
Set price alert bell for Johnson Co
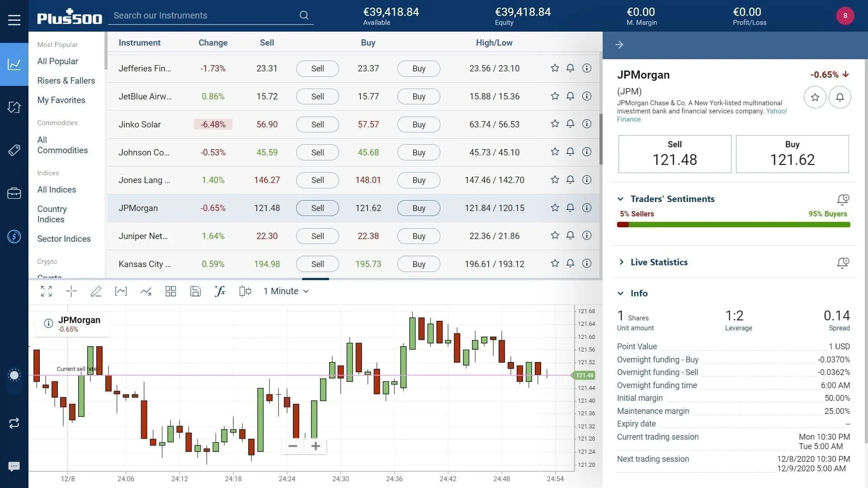(571, 152)
